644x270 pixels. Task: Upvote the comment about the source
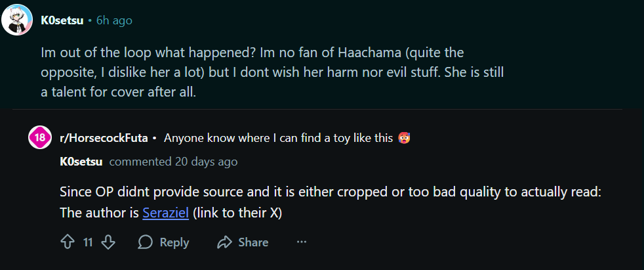coord(68,242)
